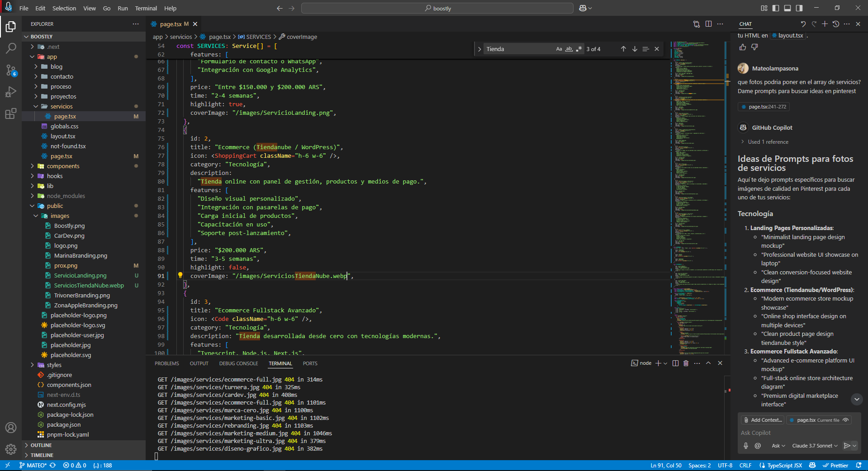The image size is (868, 471).
Task: Switch to the PROBLEMS tab
Action: 167,363
